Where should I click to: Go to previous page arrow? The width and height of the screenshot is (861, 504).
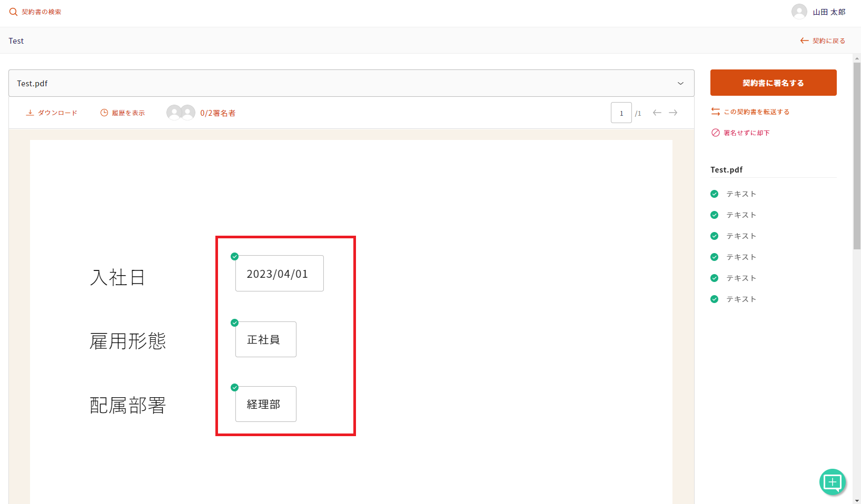pyautogui.click(x=657, y=113)
